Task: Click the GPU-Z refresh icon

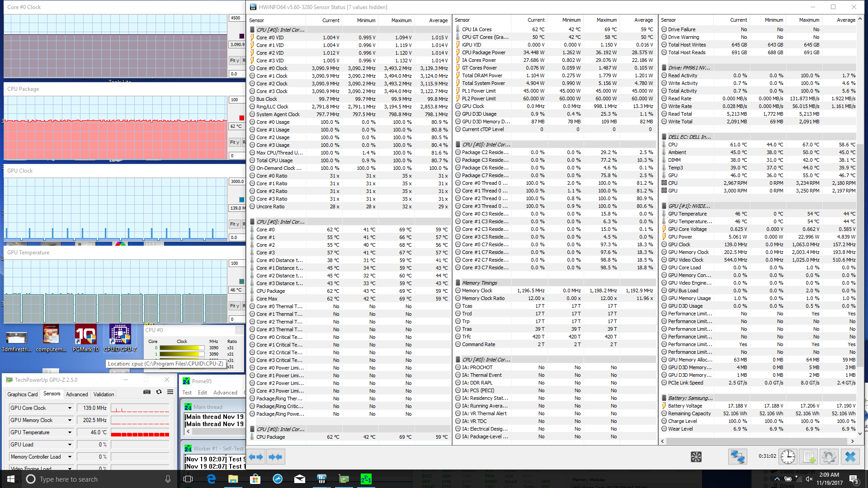Action: 159,392
